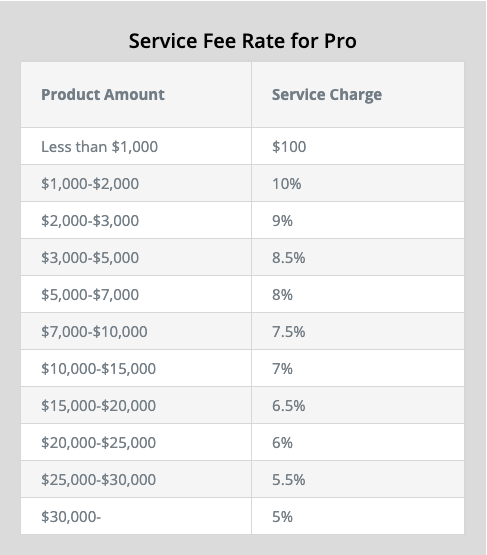Select the $10,000-$15,000 amount cell
The width and height of the screenshot is (487, 555).
click(x=136, y=368)
